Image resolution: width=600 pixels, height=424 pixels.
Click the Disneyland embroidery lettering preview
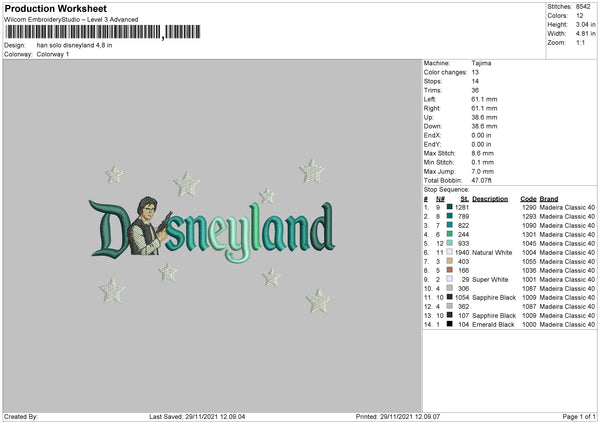tap(212, 232)
